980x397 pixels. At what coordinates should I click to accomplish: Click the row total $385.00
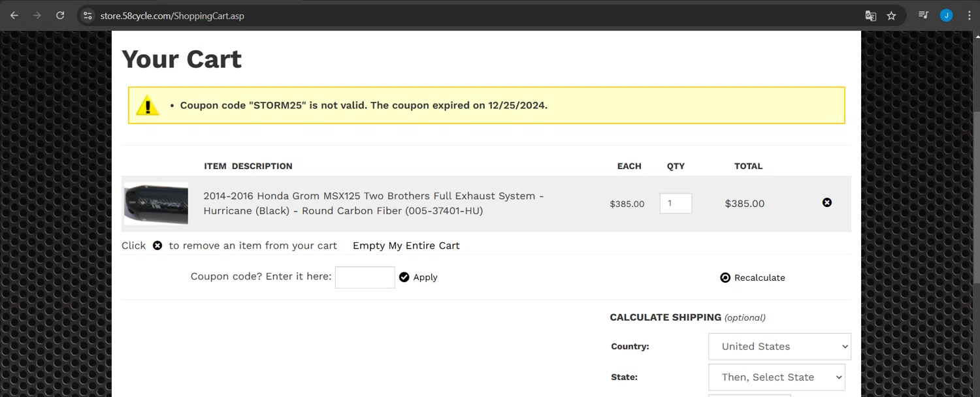(745, 203)
